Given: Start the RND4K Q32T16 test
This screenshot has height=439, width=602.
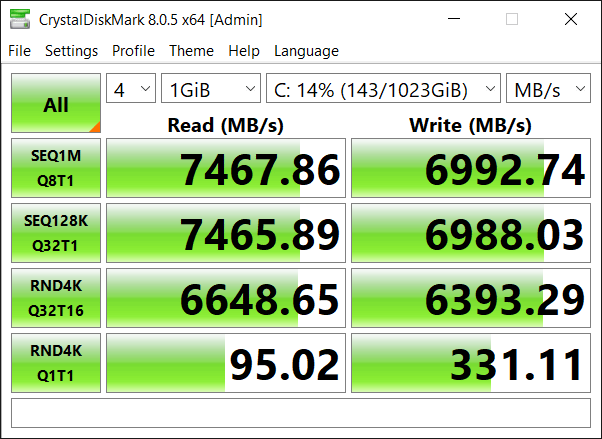Looking at the screenshot, I should click(x=56, y=298).
